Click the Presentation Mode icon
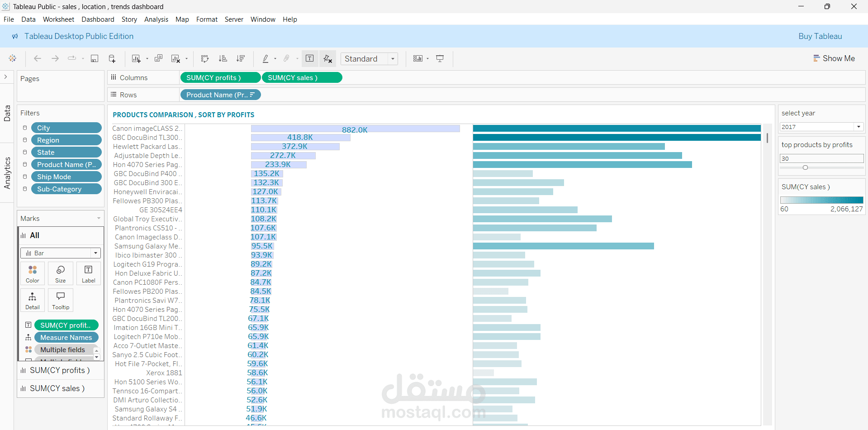Image resolution: width=868 pixels, height=430 pixels. 440,58
